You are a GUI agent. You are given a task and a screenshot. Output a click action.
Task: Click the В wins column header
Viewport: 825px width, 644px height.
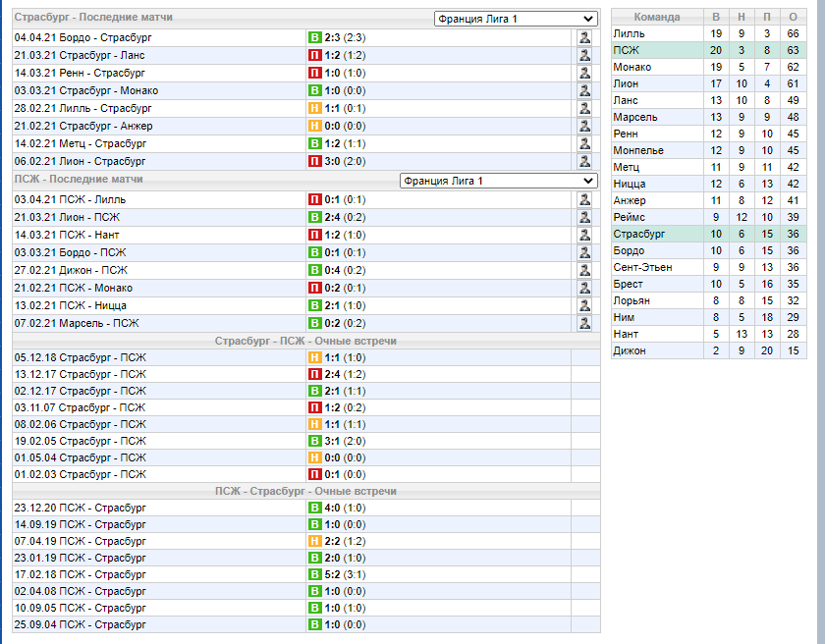[716, 17]
